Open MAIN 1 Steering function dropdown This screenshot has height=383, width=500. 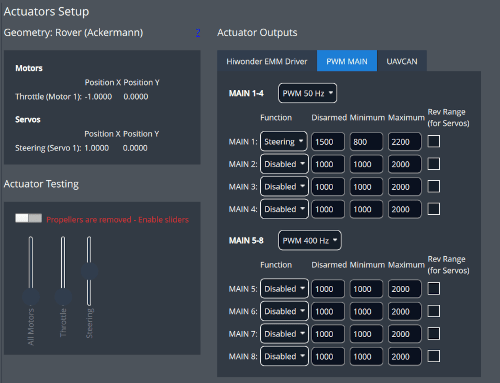(x=284, y=142)
